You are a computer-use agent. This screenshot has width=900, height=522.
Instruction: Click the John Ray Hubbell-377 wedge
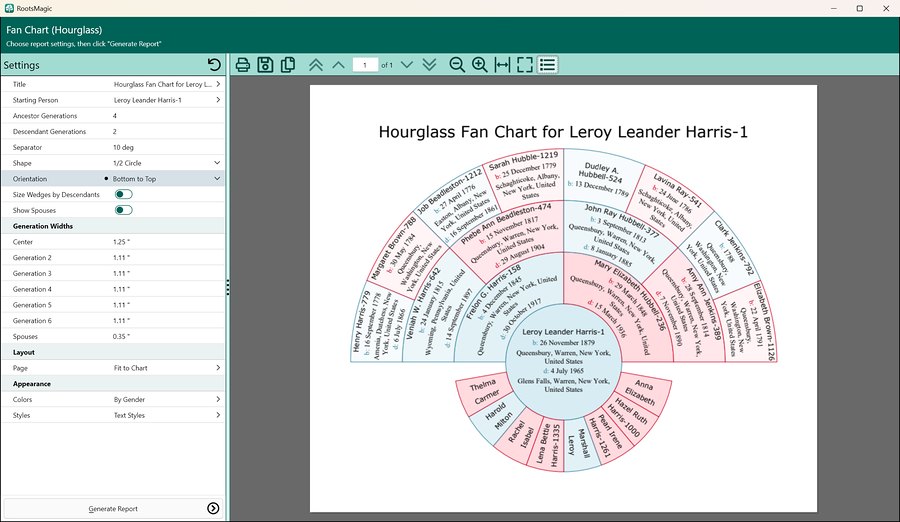tap(617, 237)
